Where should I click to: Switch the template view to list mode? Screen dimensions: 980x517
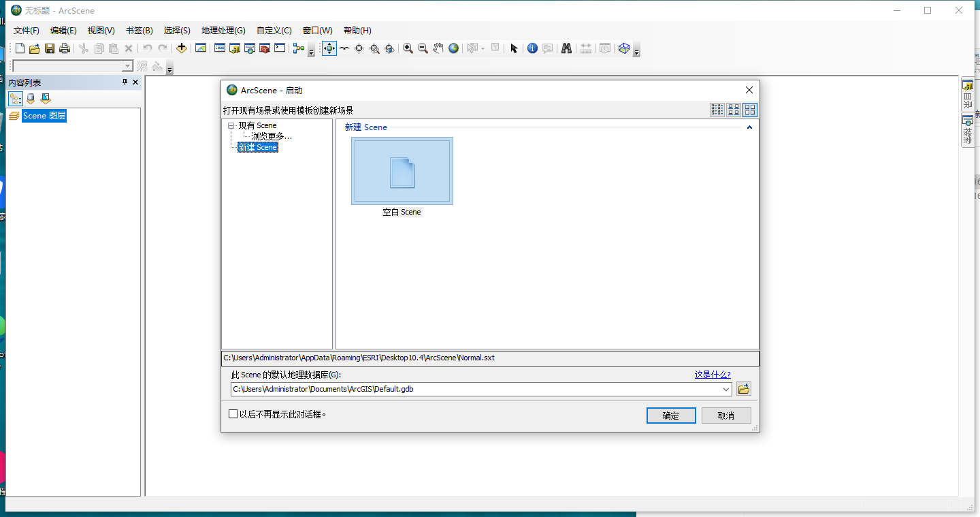coord(717,110)
